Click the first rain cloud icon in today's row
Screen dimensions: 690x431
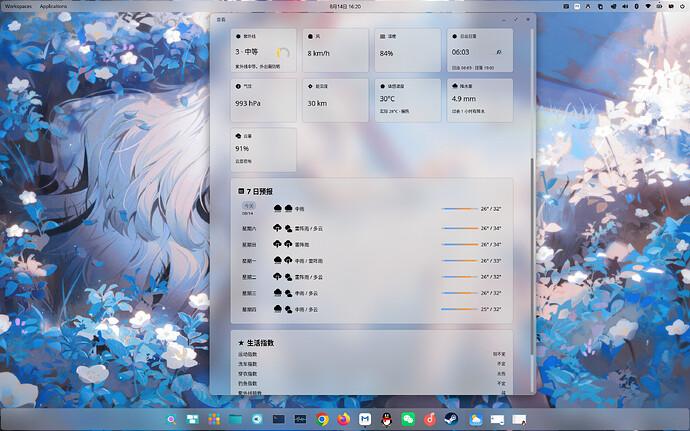click(278, 208)
